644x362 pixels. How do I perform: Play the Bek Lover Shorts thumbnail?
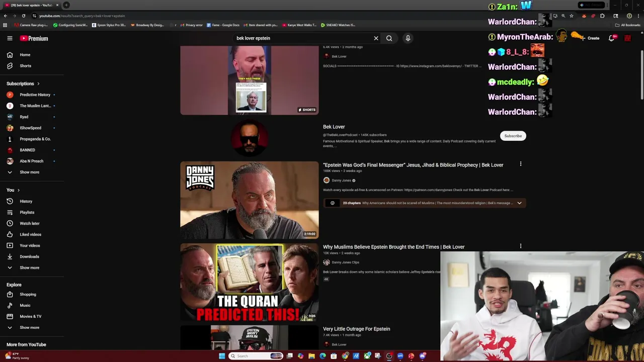tap(250, 80)
